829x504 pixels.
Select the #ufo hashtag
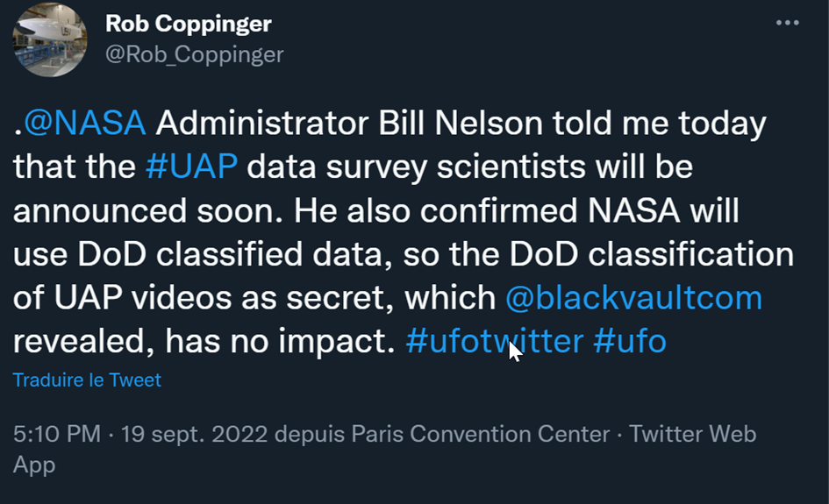(x=630, y=341)
